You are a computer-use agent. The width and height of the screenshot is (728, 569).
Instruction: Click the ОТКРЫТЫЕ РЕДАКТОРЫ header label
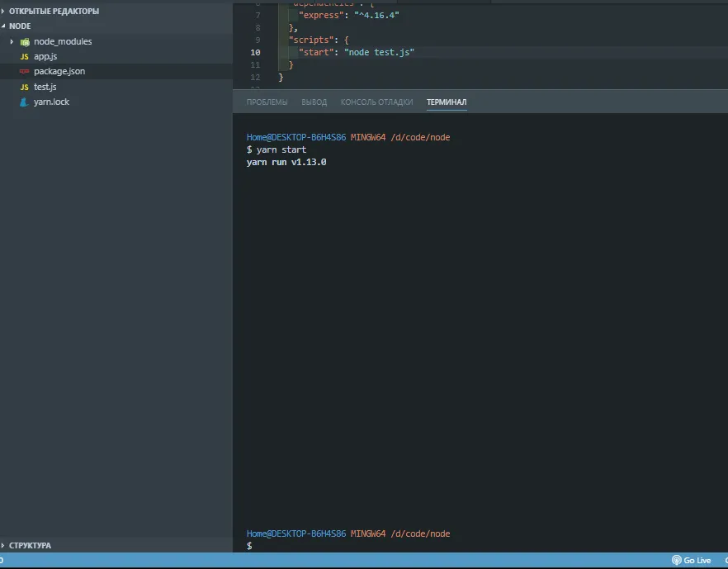tap(54, 11)
